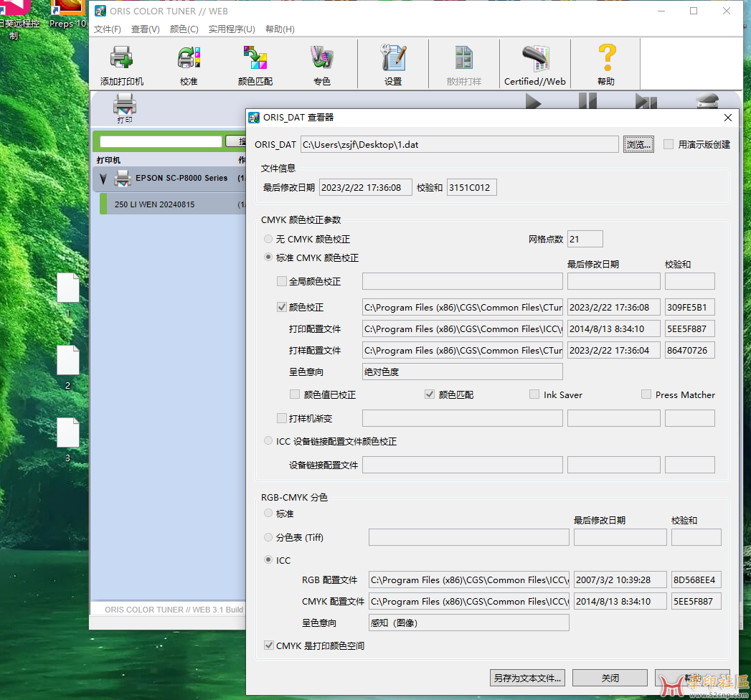Click the Preps 10 desktop shortcut
This screenshot has height=700, width=751.
pos(67,14)
